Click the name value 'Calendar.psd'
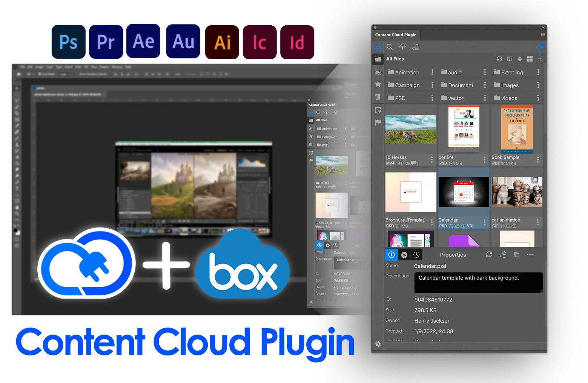Viewport: 588px width, 383px height. tap(430, 266)
